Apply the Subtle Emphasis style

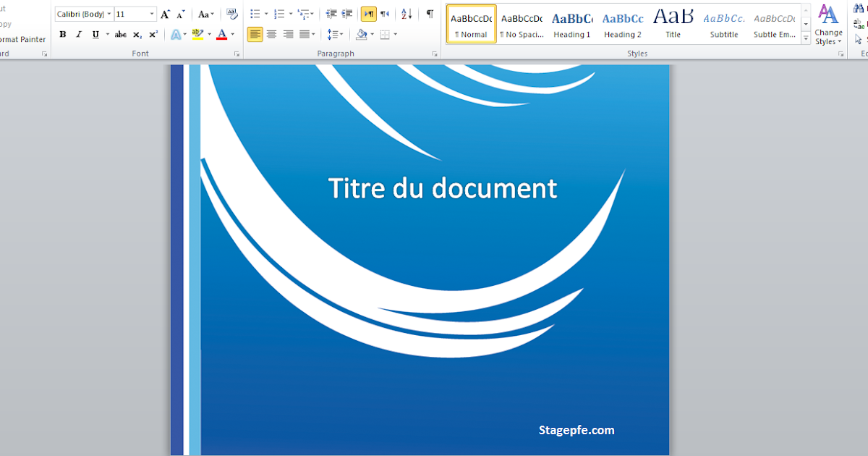775,25
